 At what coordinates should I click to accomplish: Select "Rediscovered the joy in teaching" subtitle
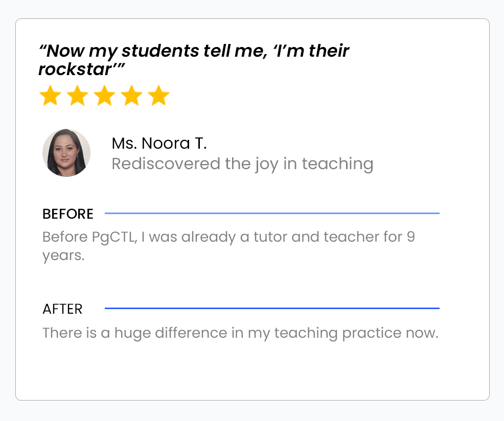pyautogui.click(x=242, y=164)
